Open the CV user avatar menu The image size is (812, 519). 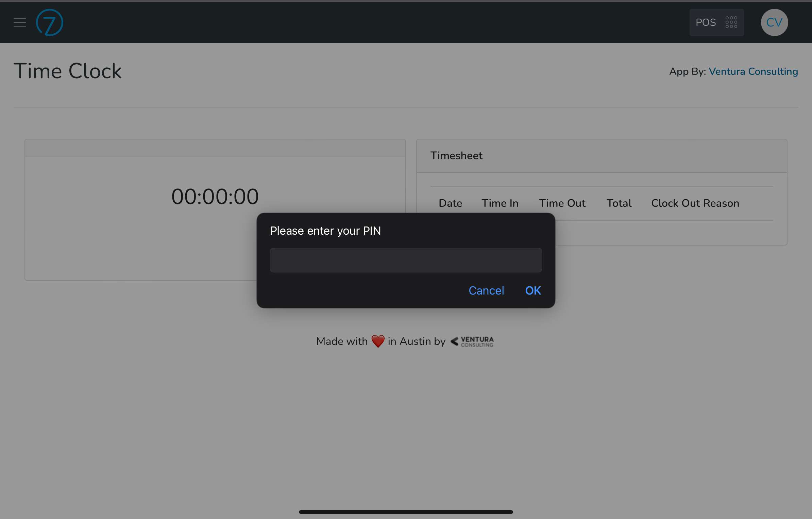[x=774, y=22]
